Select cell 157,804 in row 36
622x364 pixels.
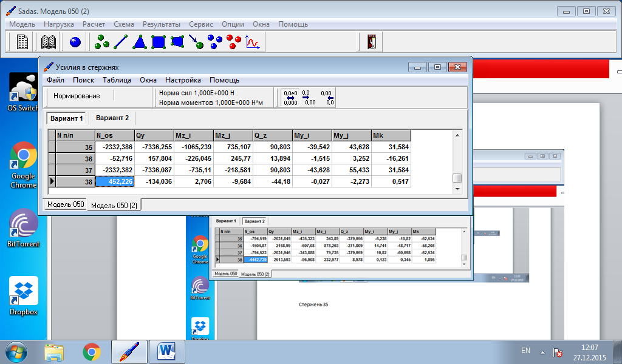pos(154,158)
